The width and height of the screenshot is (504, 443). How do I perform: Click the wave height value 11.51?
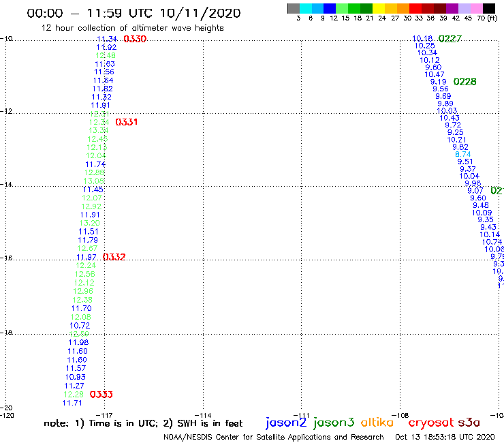tap(89, 232)
